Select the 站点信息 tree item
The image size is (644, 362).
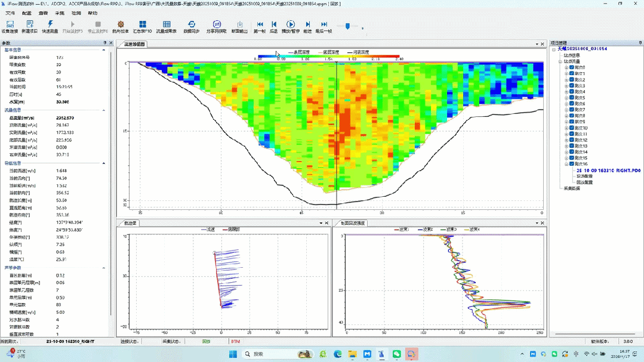(572, 55)
